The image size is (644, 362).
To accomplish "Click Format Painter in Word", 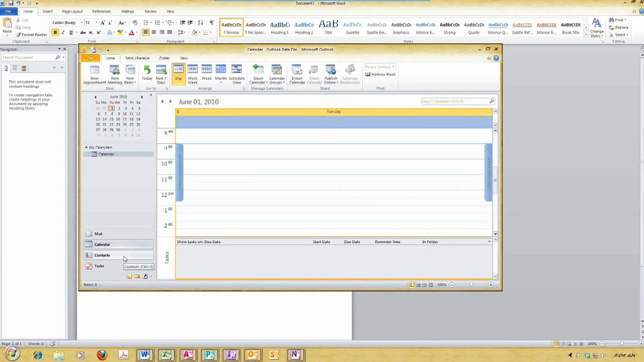I will pyautogui.click(x=31, y=35).
